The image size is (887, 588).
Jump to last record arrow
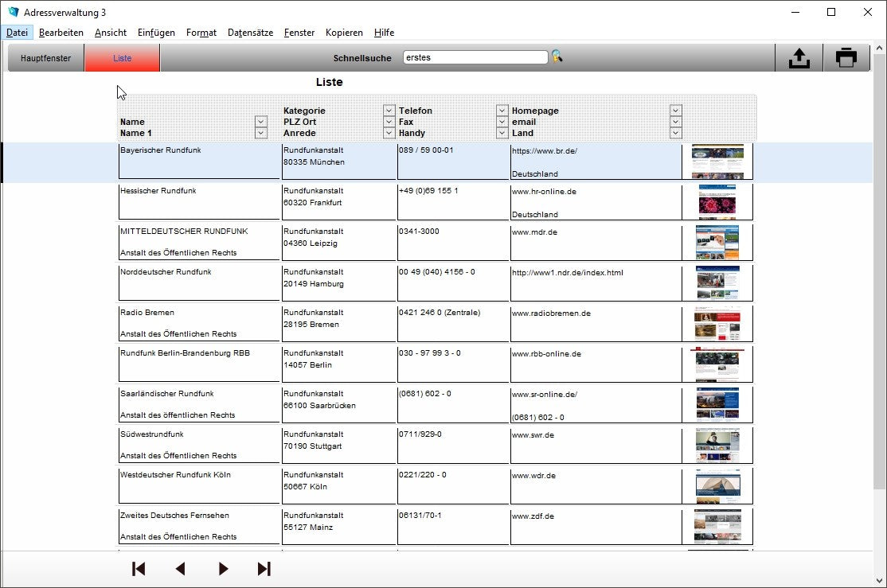pos(264,568)
